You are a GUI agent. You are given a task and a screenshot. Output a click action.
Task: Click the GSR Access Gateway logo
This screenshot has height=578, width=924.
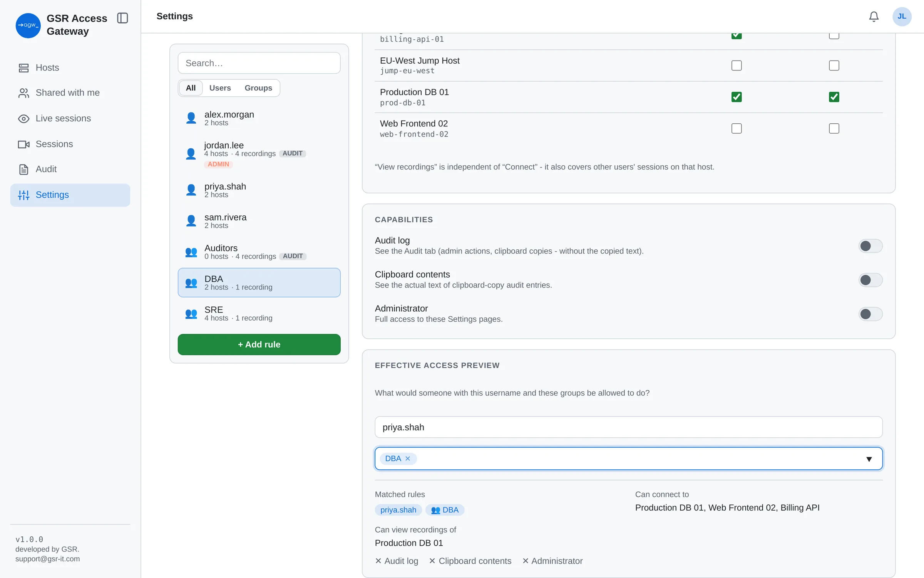28,25
